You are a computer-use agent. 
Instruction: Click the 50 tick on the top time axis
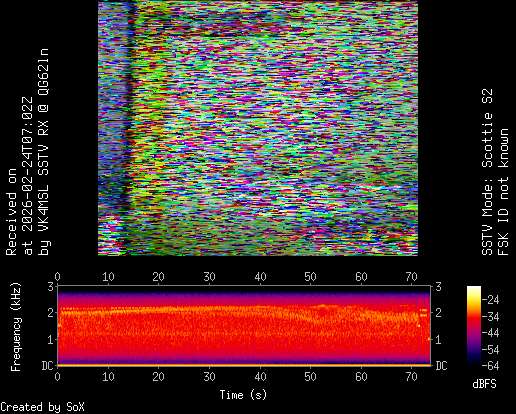coord(310,277)
